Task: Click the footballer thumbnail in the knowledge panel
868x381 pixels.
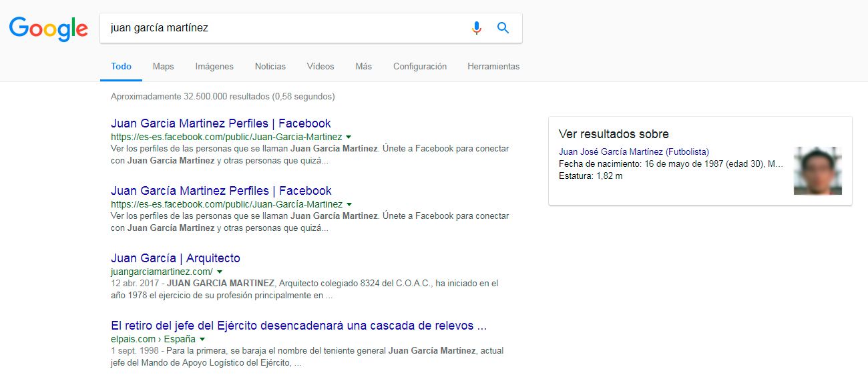Action: point(817,171)
